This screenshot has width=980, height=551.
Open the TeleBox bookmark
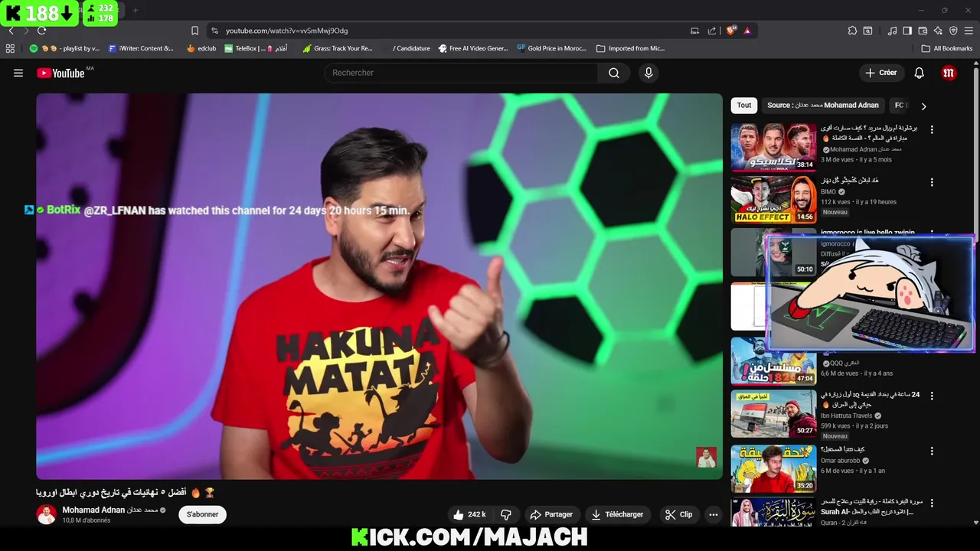256,48
